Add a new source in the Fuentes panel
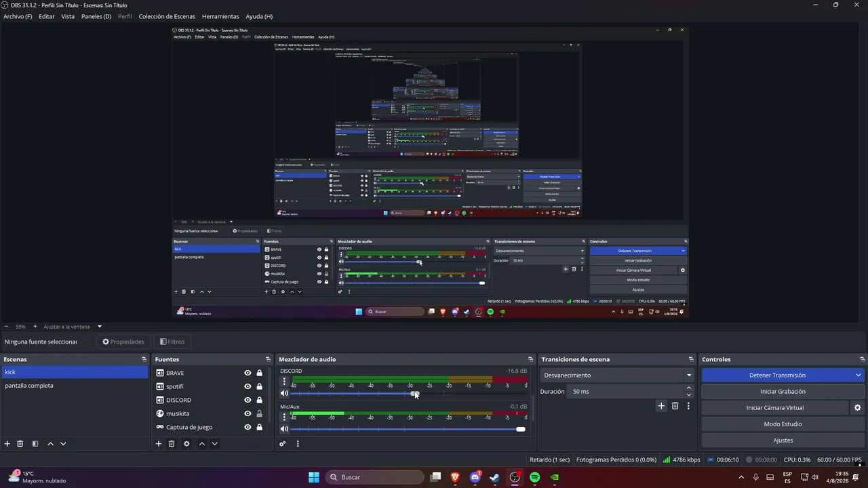868x488 pixels. (159, 444)
